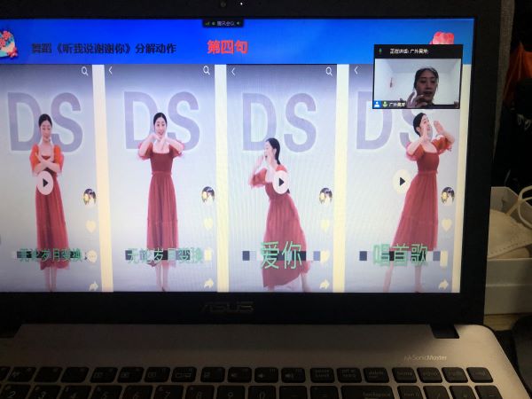532x399 pixels.
Task: Share the second video using arrow icon
Action: point(208,284)
